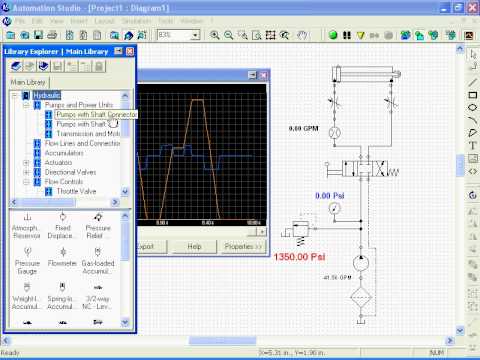The width and height of the screenshot is (480, 360).
Task: Click the Copy toolbar icon
Action: [83, 35]
